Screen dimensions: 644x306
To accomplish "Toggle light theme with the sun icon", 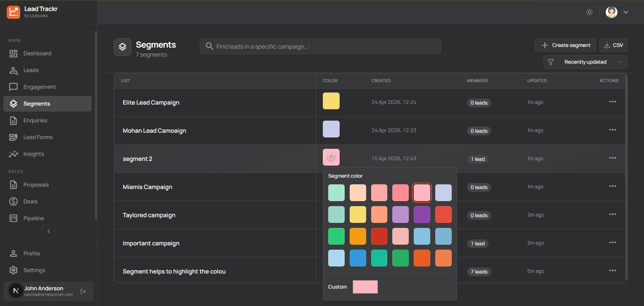I will click(x=589, y=12).
